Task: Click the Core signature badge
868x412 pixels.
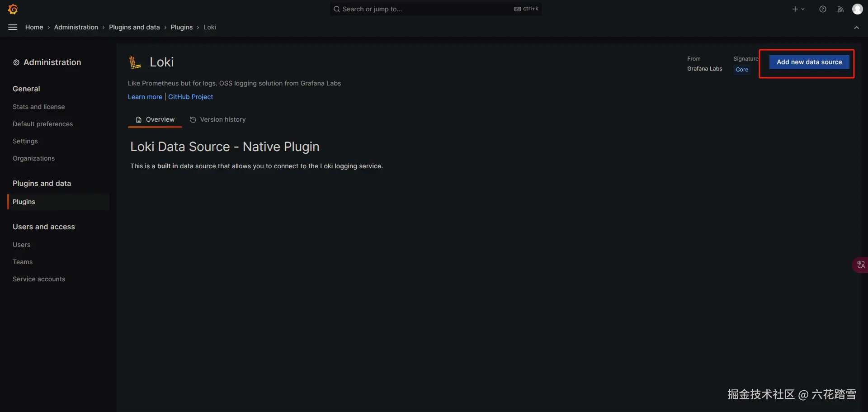Action: [x=742, y=70]
